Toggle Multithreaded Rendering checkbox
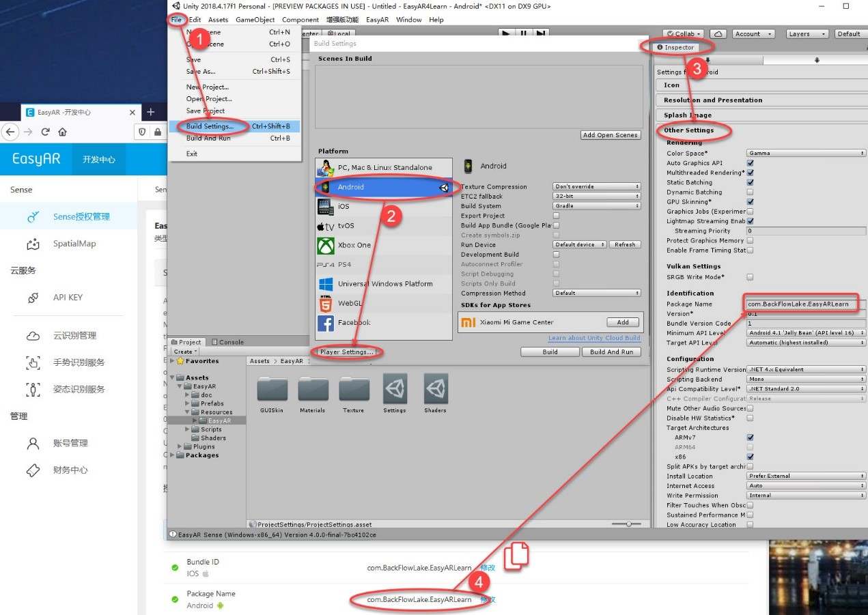868x615 pixels. click(x=750, y=173)
